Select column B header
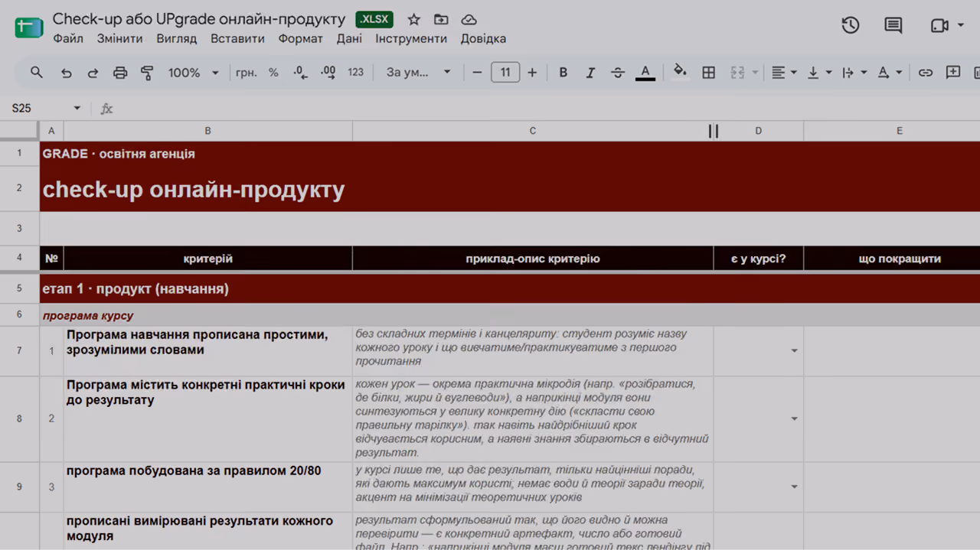 click(207, 131)
